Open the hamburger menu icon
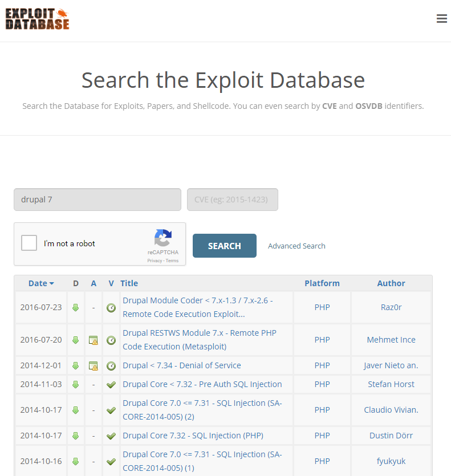 point(441,18)
